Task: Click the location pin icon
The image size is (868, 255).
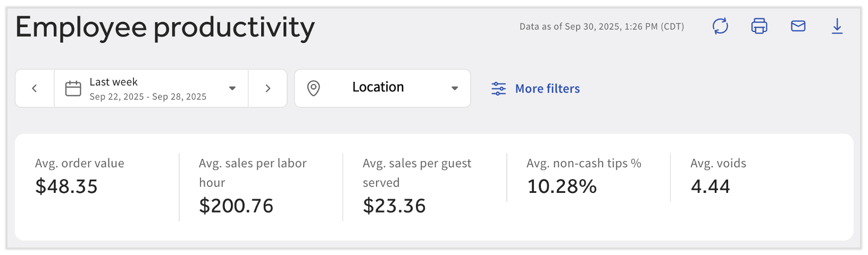Action: pos(314,88)
